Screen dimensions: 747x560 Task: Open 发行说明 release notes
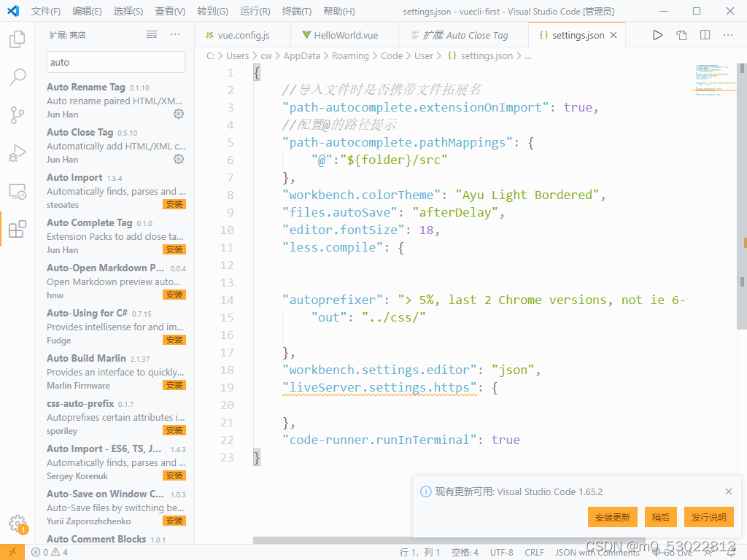click(x=709, y=517)
